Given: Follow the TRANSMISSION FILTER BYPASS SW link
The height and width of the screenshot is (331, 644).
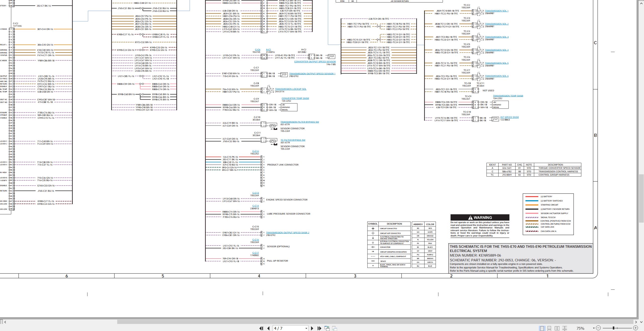Looking at the screenshot, I should coord(300,122).
